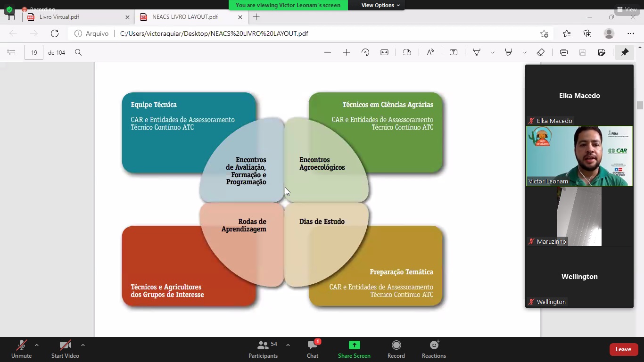The width and height of the screenshot is (644, 362).
Task: Click the PDF table of contents icon
Action: (11, 52)
